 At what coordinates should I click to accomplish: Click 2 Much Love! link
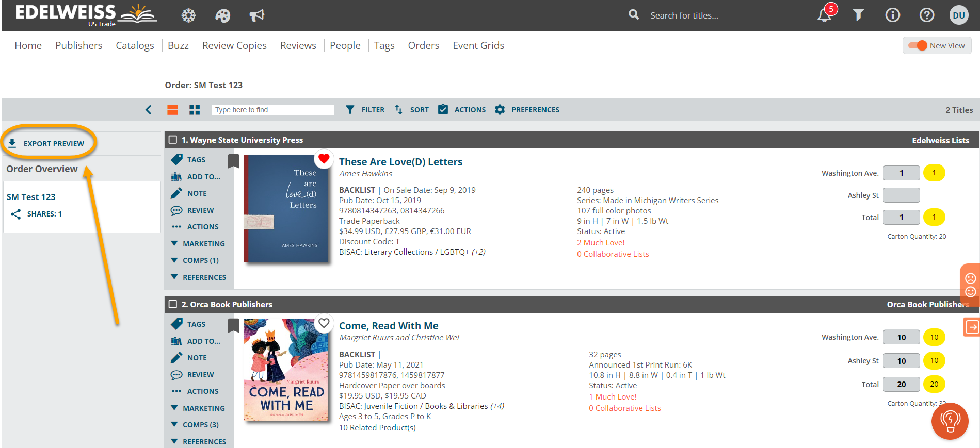pos(601,242)
